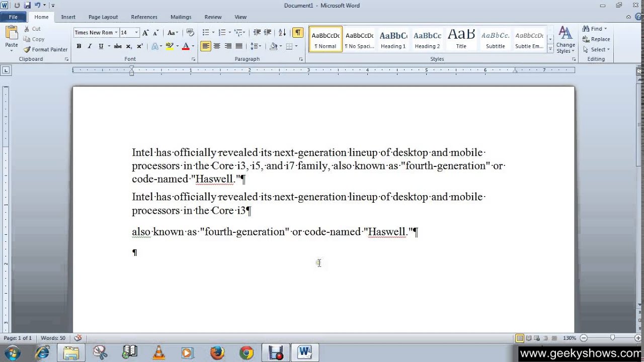The height and width of the screenshot is (362, 644).
Task: Click the Words: 50 count in status bar
Action: 53,338
